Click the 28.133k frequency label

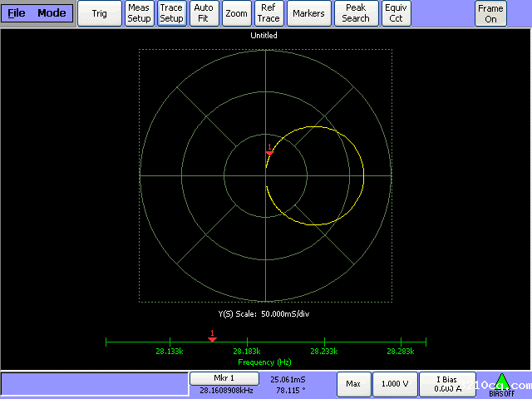(x=170, y=352)
